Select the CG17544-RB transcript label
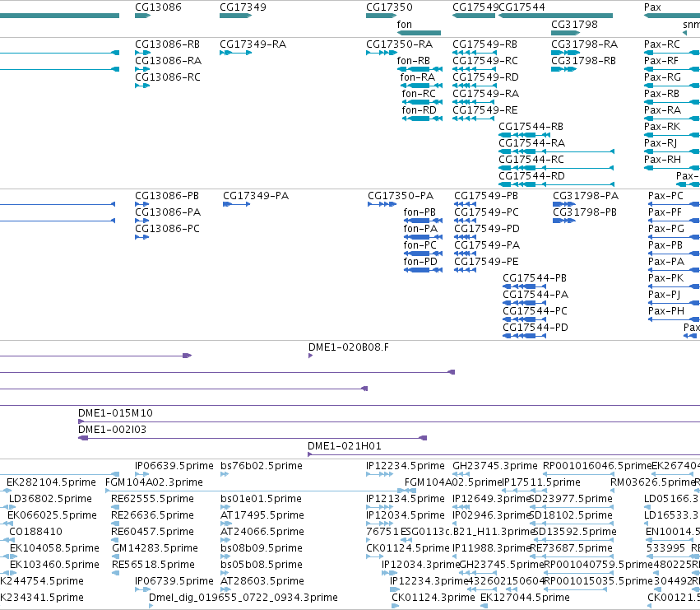700x610 pixels. pos(531,127)
